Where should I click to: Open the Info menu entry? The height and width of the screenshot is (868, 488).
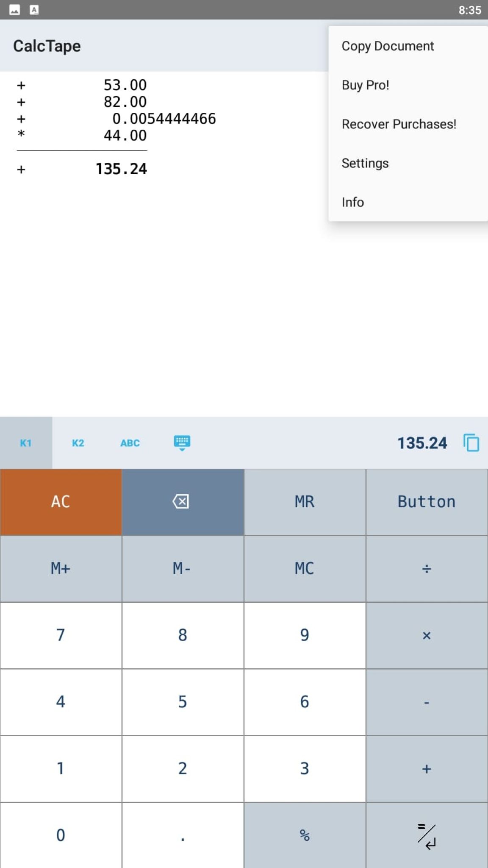tap(352, 202)
